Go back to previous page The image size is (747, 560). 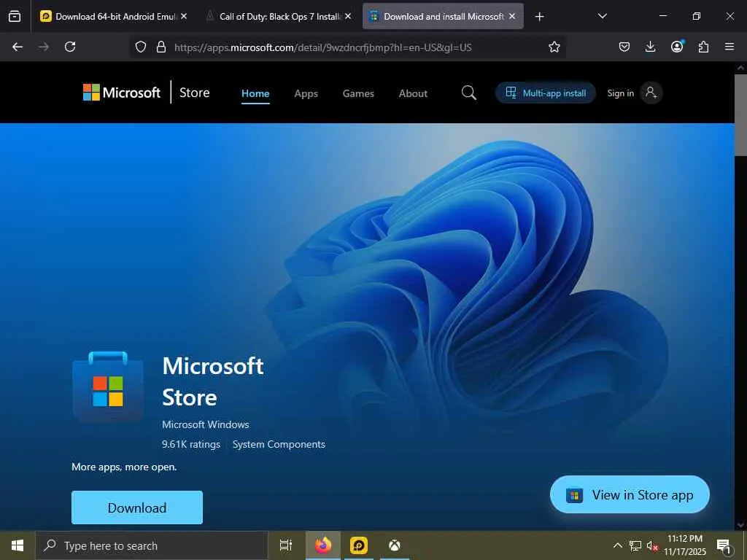(x=18, y=47)
